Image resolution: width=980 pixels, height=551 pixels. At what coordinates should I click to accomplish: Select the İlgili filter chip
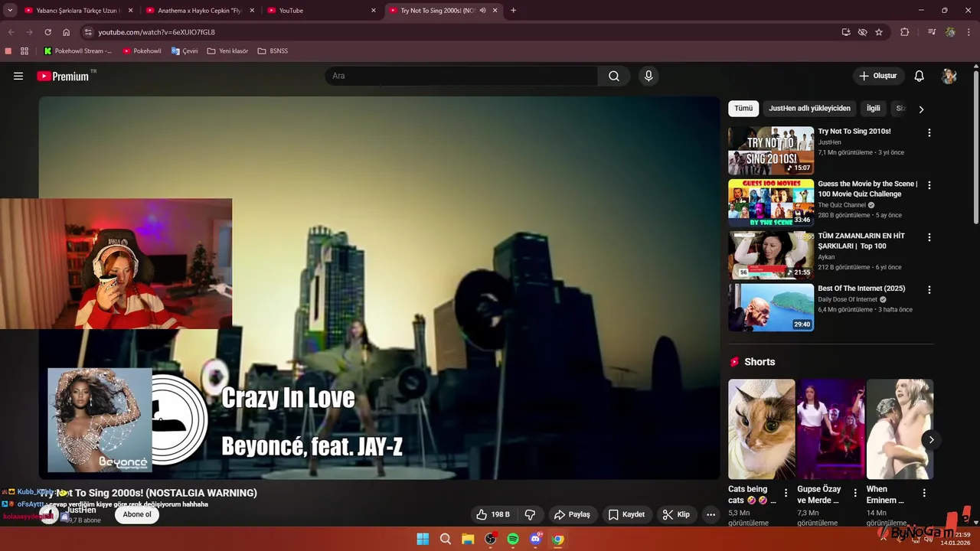pyautogui.click(x=873, y=108)
